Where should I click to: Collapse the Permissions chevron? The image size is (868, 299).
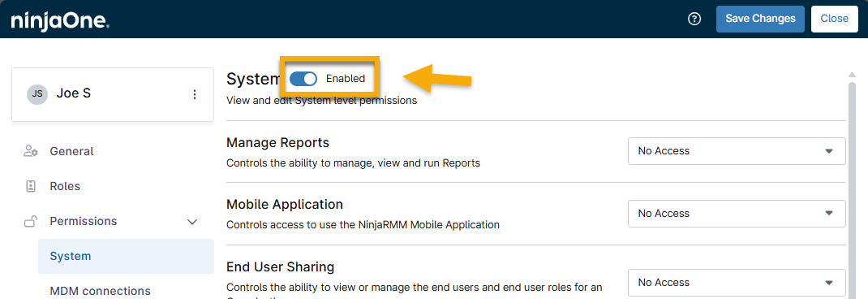192,222
